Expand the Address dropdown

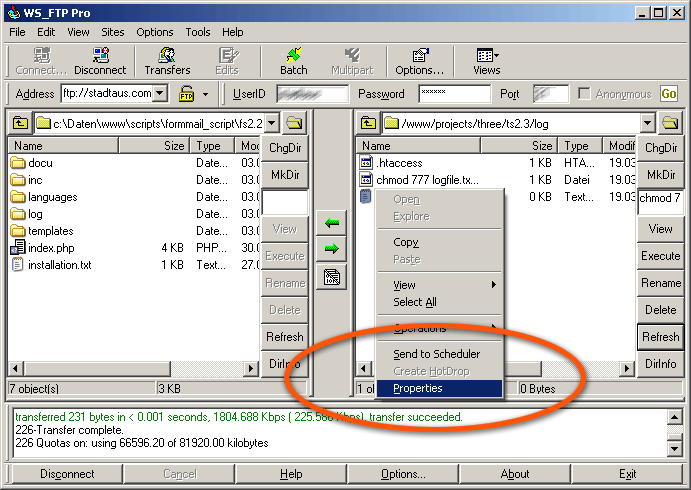click(160, 93)
